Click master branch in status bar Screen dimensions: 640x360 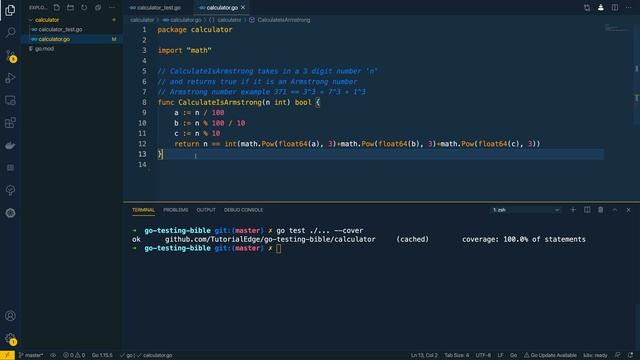(x=31, y=355)
